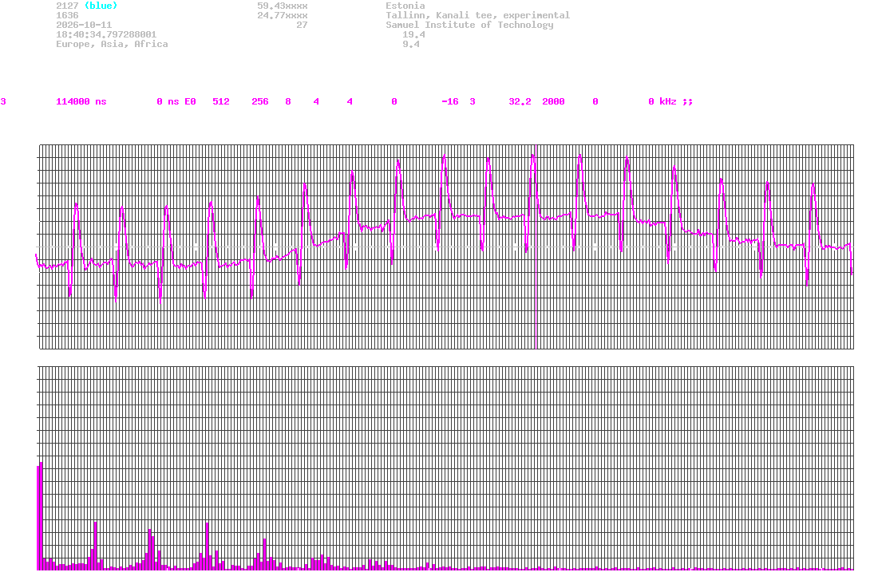Image resolution: width=874 pixels, height=588 pixels.
Task: Select the latitude 59.43xxxx
Action: [x=282, y=6]
